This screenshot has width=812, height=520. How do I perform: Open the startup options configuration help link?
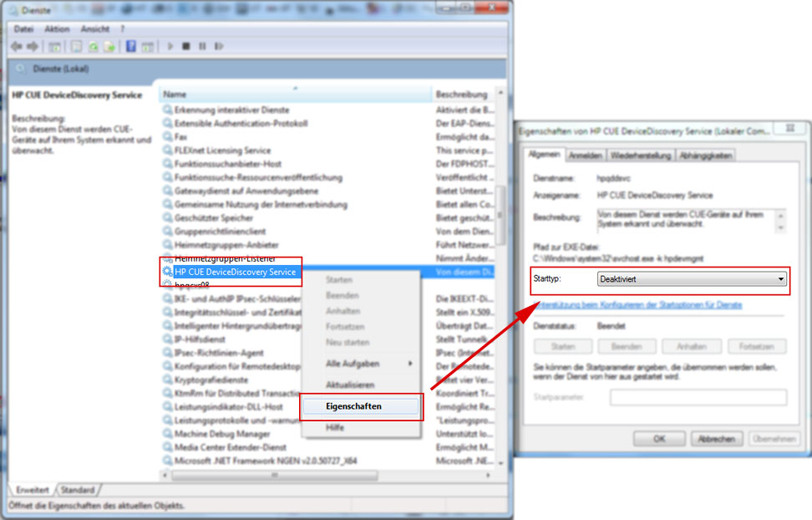tap(637, 305)
